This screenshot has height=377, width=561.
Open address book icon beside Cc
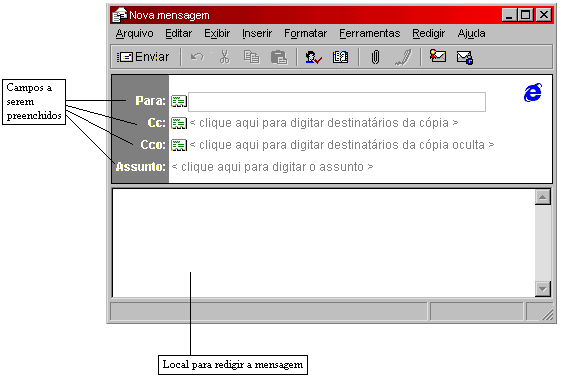[x=179, y=123]
